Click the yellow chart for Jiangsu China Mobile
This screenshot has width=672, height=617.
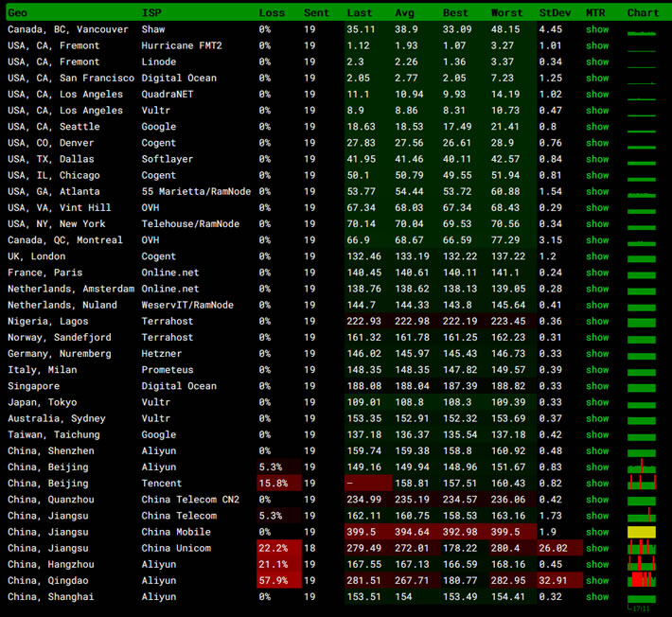point(641,533)
